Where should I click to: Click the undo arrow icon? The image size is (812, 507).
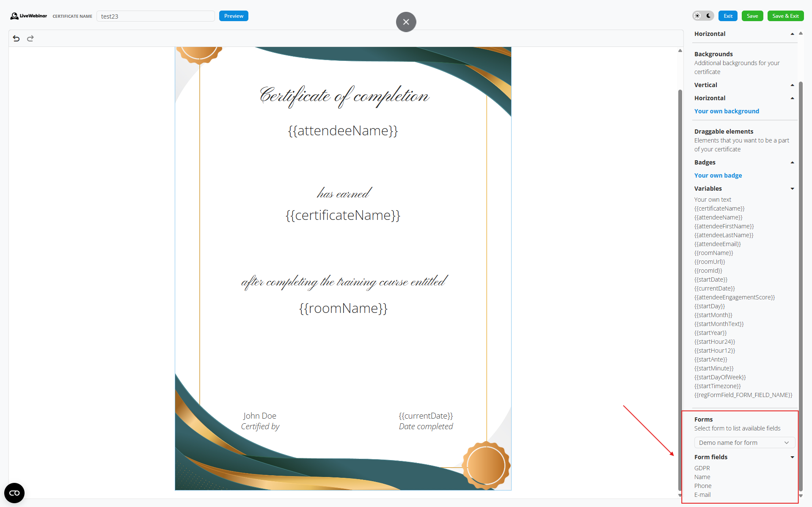click(16, 38)
